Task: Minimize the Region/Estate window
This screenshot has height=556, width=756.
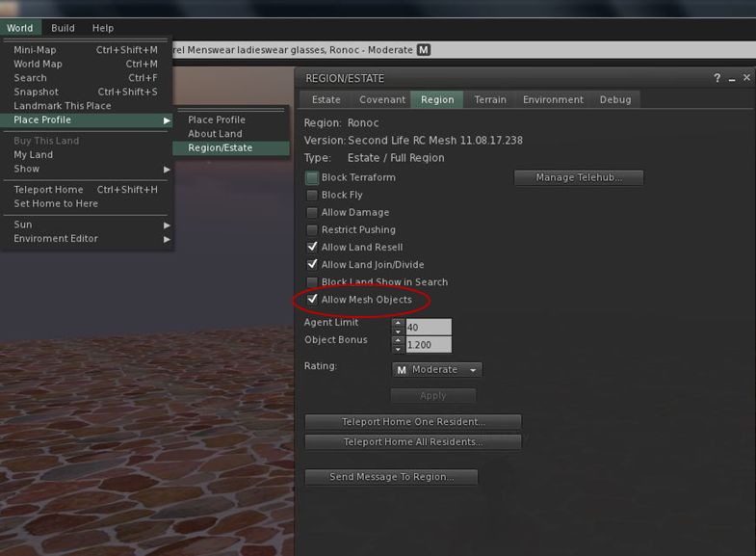Action: pos(732,79)
